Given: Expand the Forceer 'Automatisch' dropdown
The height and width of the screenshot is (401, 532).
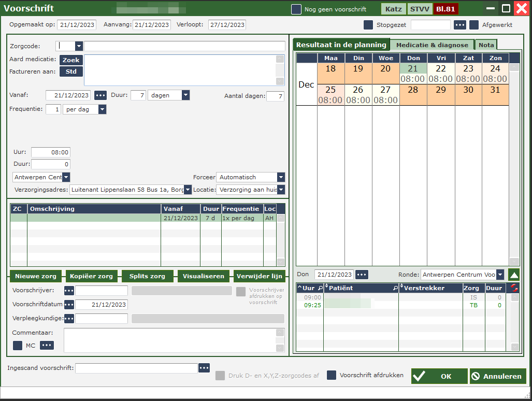Looking at the screenshot, I should tap(281, 177).
